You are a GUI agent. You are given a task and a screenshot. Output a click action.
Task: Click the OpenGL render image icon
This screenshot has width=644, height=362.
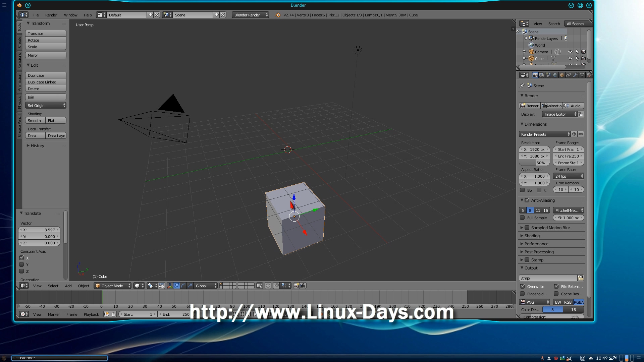pos(296,286)
